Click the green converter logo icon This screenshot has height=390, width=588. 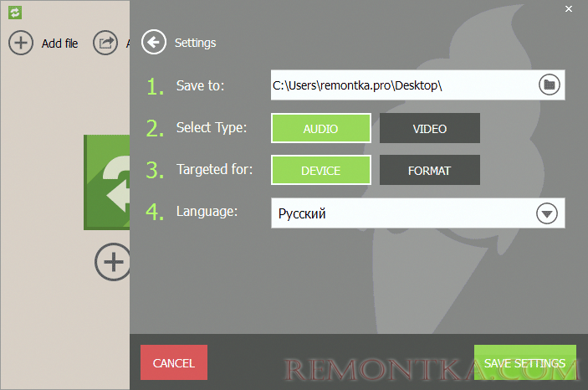coord(15,13)
